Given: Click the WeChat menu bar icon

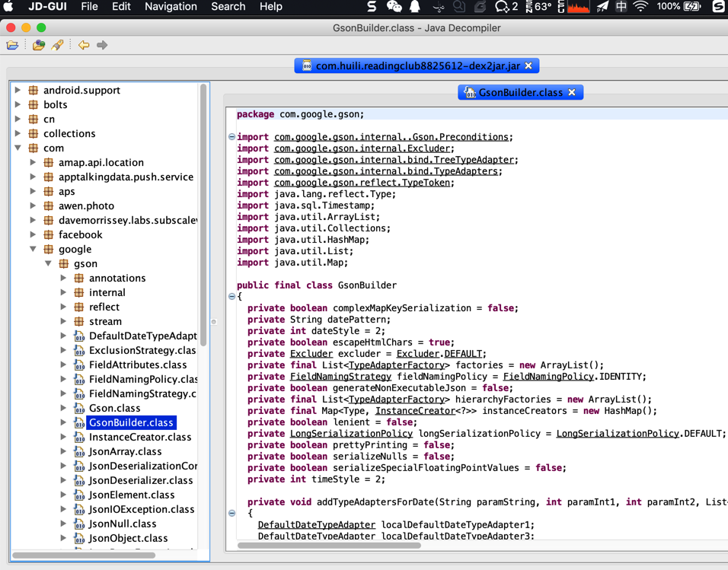Looking at the screenshot, I should 394,7.
